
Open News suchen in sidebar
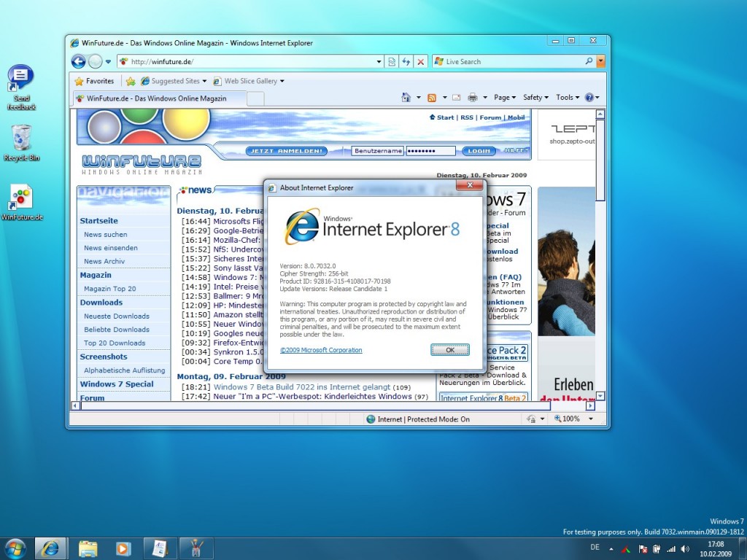pos(105,234)
